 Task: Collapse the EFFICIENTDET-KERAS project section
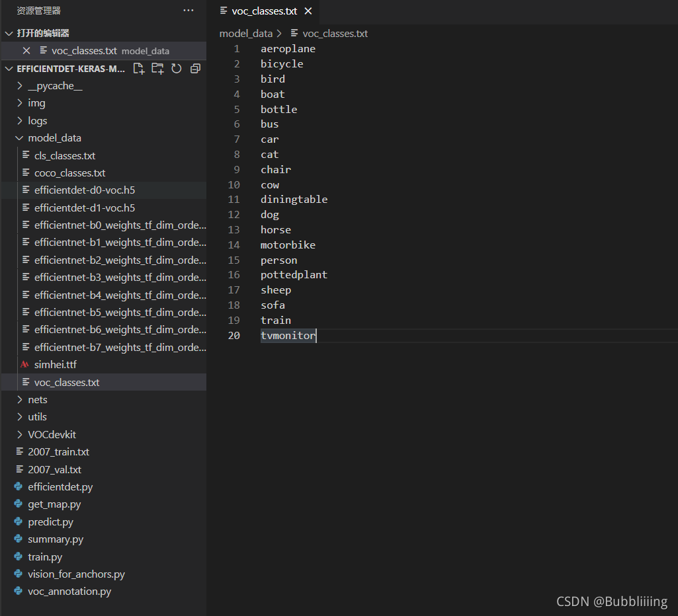[9, 69]
